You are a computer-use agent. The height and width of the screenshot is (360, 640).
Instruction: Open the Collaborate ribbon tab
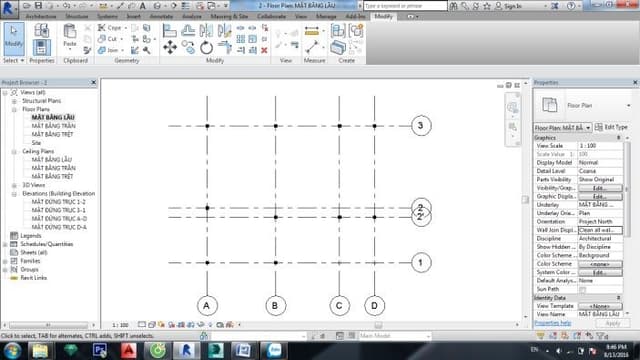pos(271,16)
